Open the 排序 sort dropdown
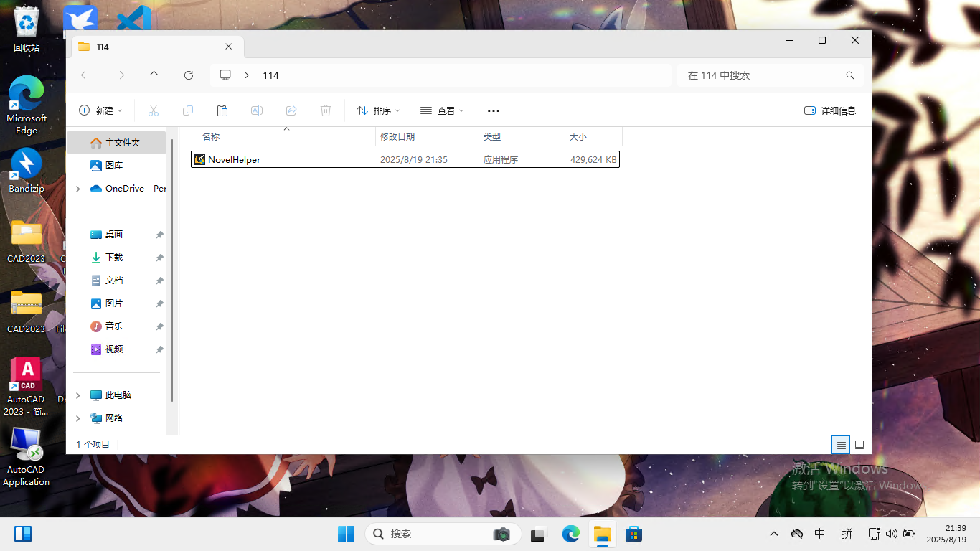Viewport: 980px width, 551px height. pos(378,110)
